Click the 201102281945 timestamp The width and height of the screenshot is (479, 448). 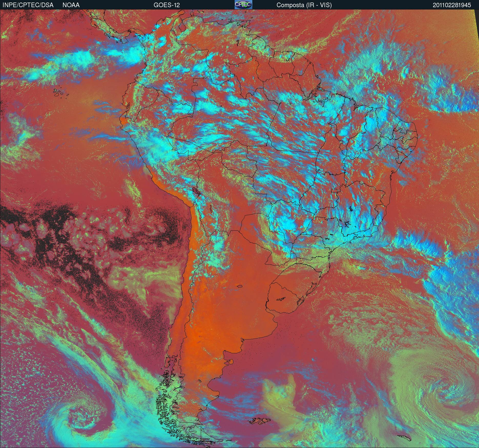(x=452, y=5)
